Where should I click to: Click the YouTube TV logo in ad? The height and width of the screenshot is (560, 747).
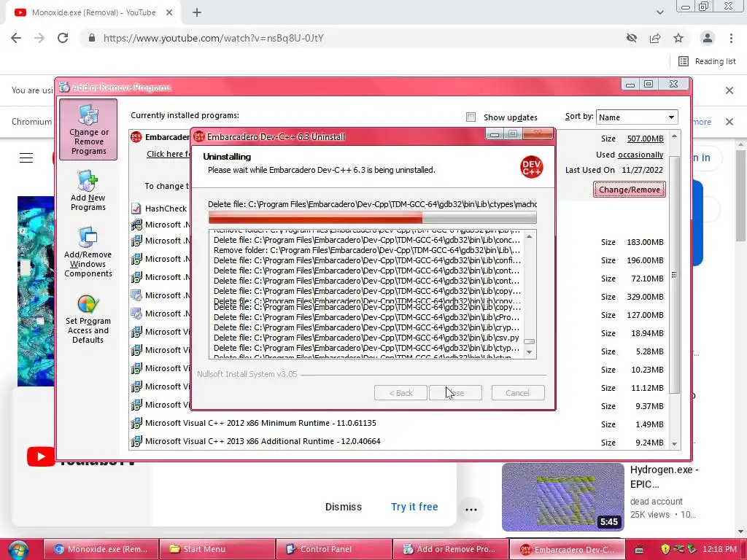41,456
